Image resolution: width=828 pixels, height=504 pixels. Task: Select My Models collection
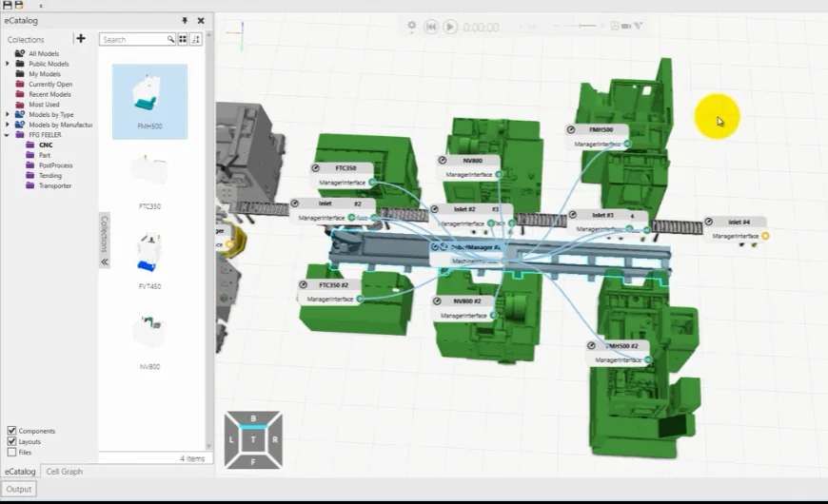(45, 74)
